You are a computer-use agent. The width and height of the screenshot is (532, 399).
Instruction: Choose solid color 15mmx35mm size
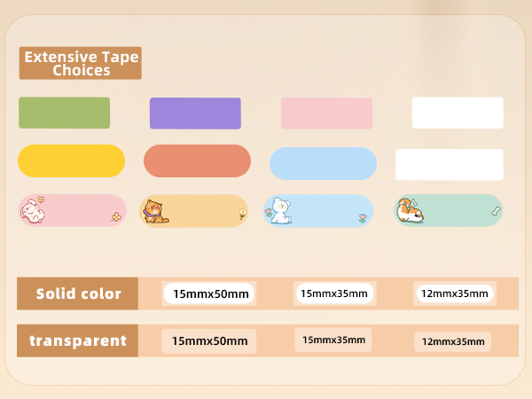(333, 293)
